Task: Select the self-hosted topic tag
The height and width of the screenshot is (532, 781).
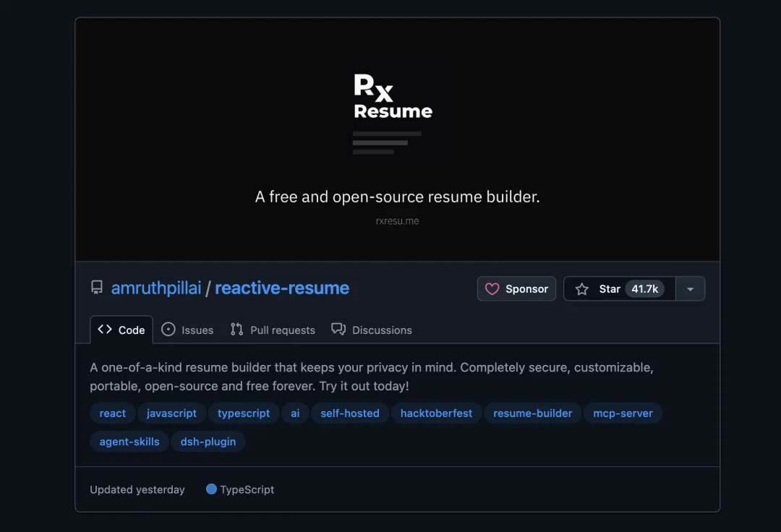Action: [x=350, y=413]
